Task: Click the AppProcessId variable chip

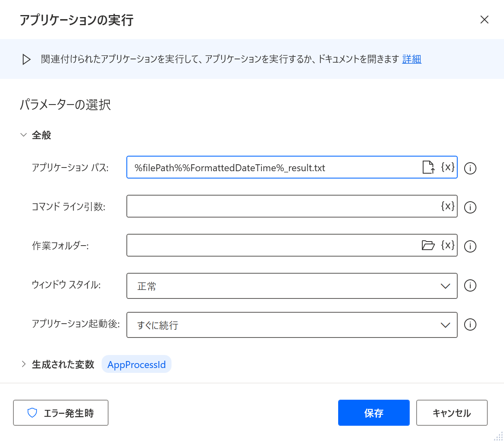Action: pyautogui.click(x=137, y=364)
